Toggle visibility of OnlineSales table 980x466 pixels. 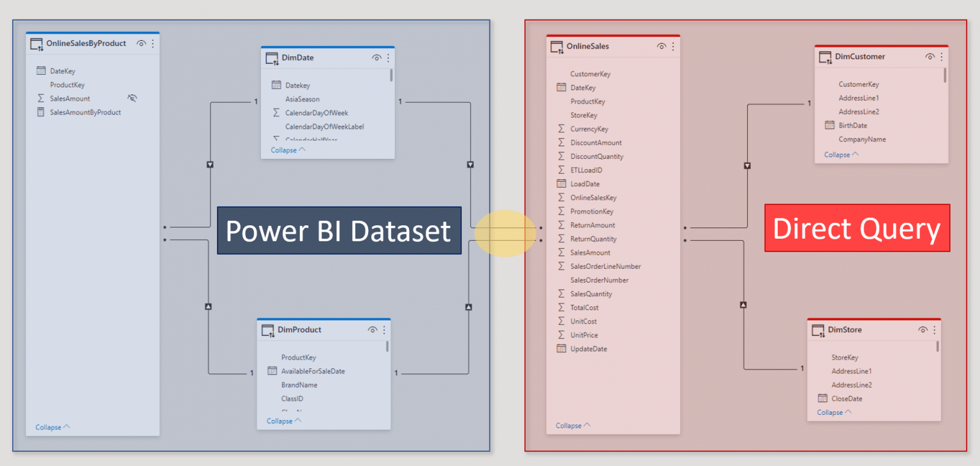662,46
